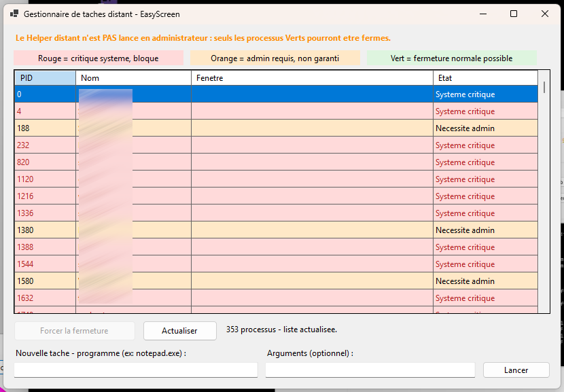This screenshot has height=392, width=564.
Task: Select the row with PID 1380
Action: point(277,230)
